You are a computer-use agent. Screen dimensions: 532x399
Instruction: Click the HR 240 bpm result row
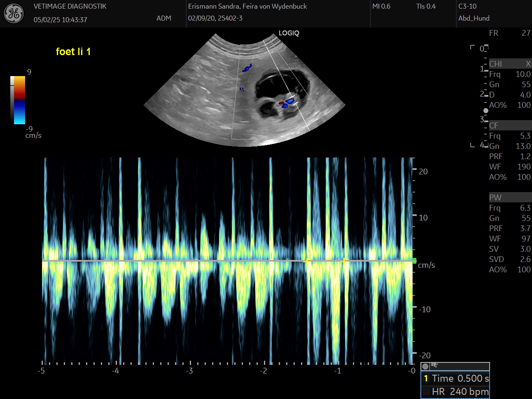tap(456, 392)
